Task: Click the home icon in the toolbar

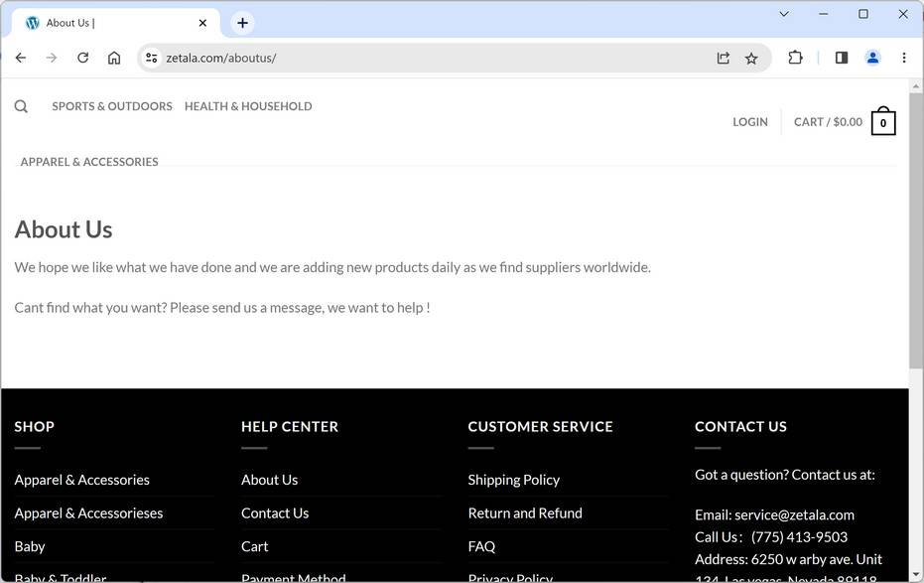Action: pos(114,58)
